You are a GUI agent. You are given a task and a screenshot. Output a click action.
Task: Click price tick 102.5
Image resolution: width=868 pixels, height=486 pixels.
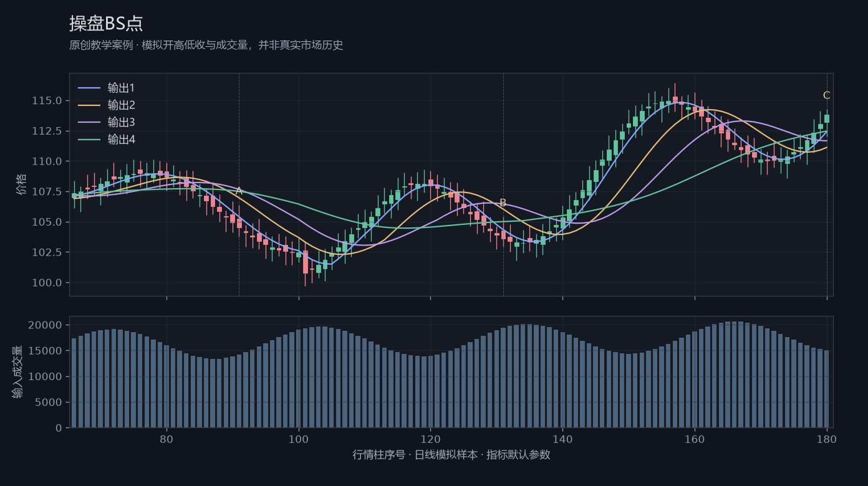(x=47, y=252)
